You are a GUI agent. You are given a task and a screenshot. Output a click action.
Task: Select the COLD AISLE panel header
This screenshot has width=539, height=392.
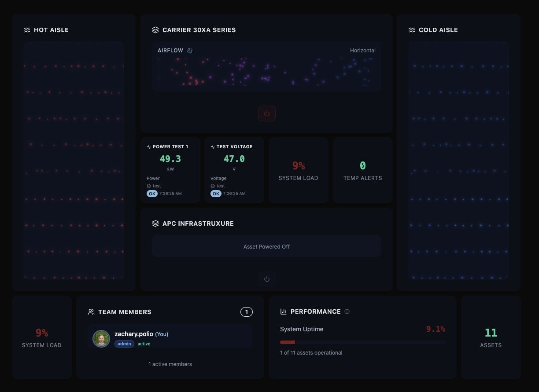tap(438, 30)
